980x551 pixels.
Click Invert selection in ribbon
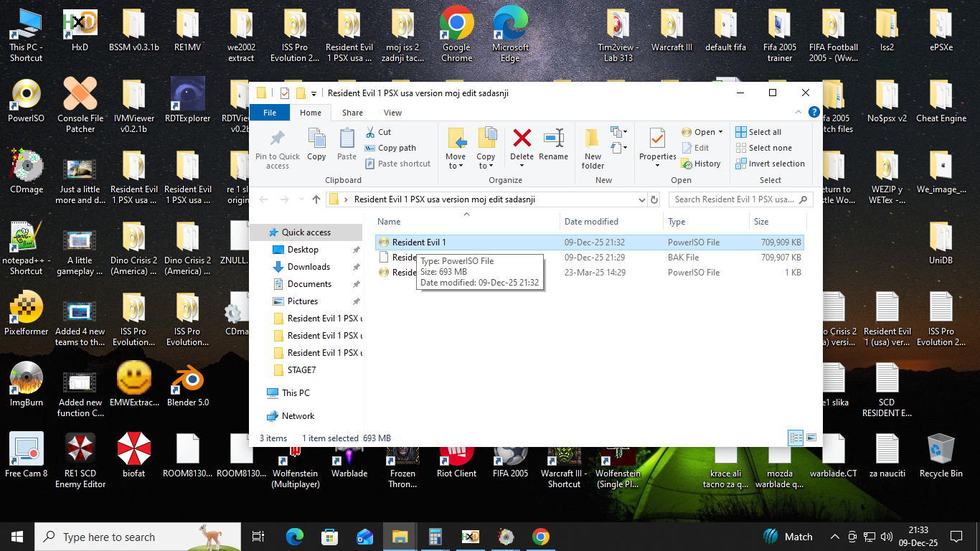pyautogui.click(x=770, y=164)
